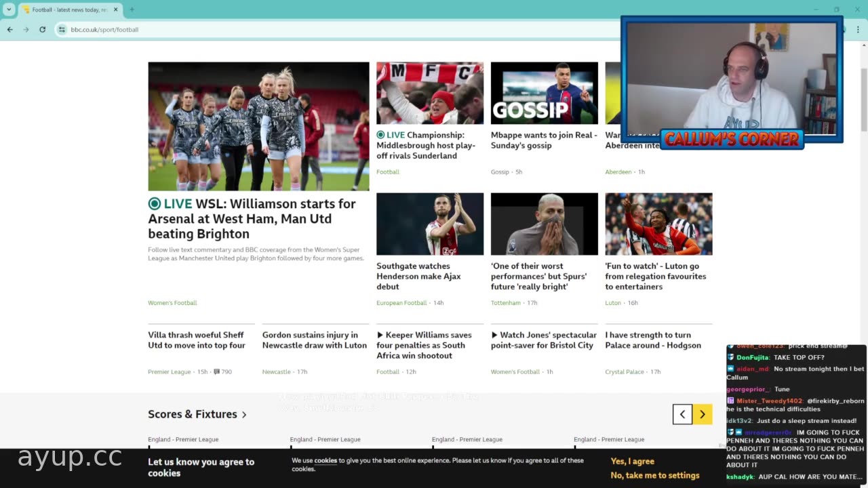Open Villa thrash woeful Sheff Utd story

[197, 340]
